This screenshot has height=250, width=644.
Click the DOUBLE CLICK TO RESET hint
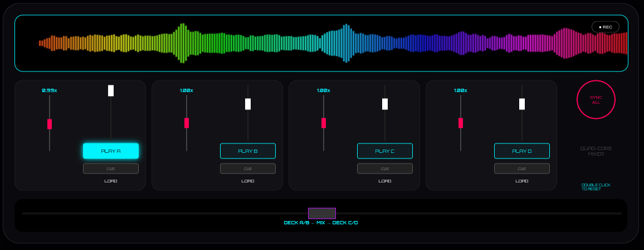tap(596, 187)
